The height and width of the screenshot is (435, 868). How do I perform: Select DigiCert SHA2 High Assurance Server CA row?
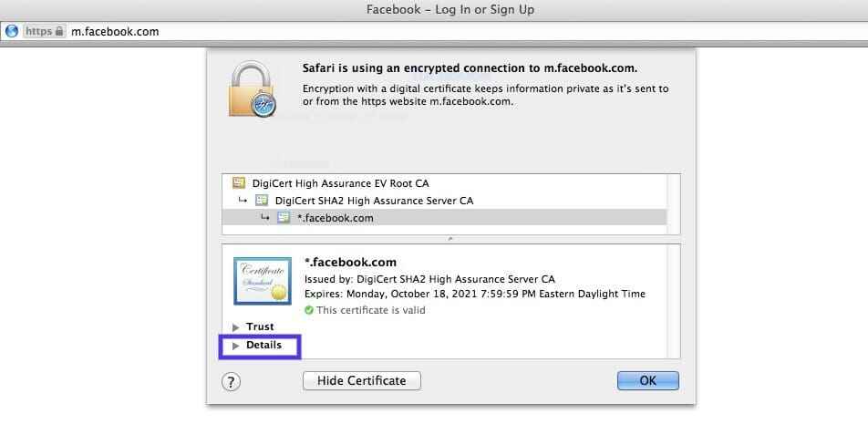(374, 201)
